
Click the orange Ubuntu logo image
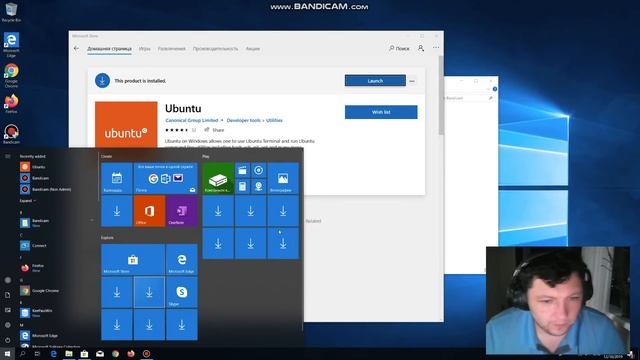(x=126, y=124)
